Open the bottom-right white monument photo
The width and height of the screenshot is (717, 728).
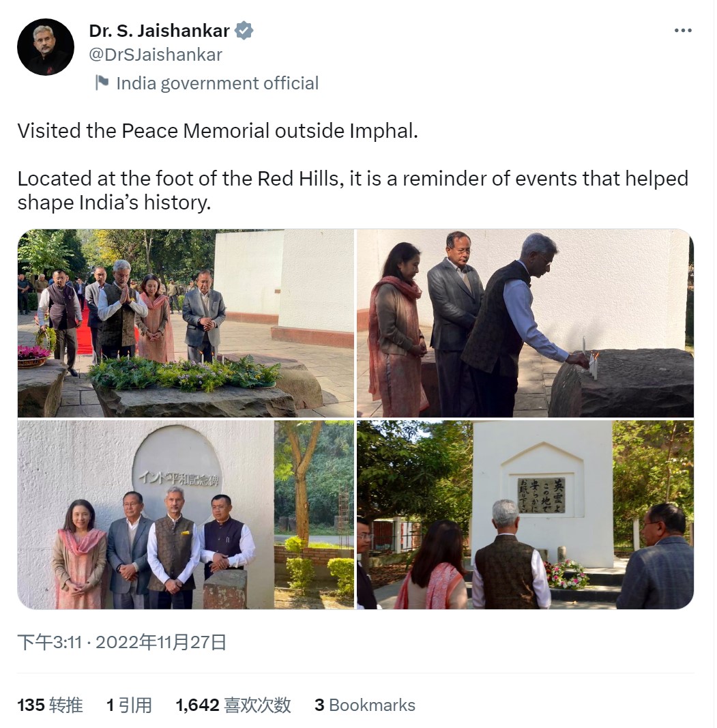(525, 514)
